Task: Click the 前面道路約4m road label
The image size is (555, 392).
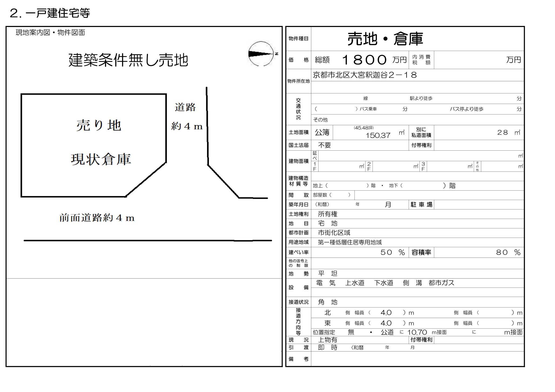Action: [x=97, y=218]
